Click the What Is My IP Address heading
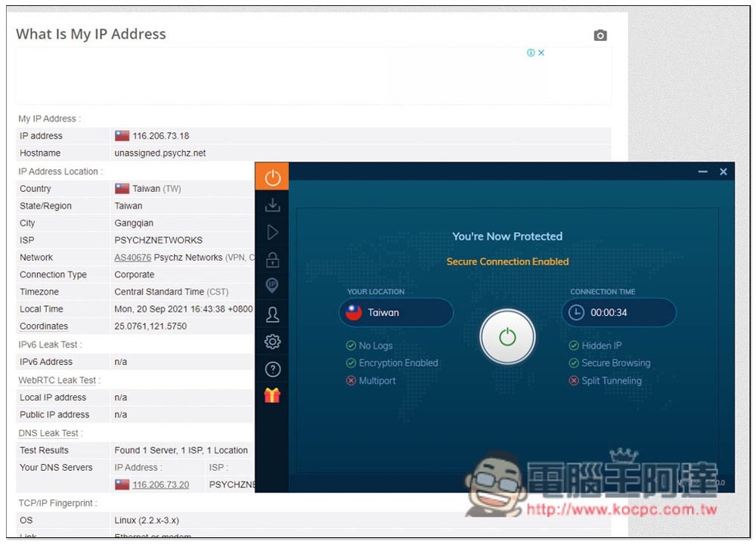The width and height of the screenshot is (756, 544). (91, 34)
